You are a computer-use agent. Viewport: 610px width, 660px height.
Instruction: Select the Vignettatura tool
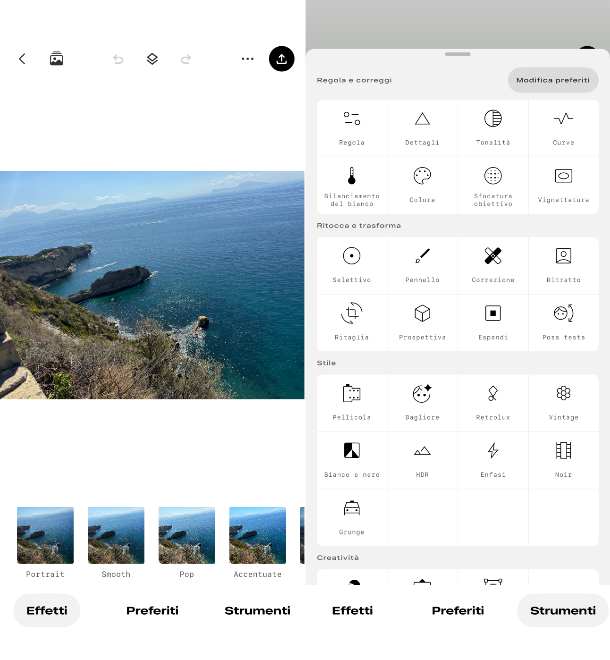point(563,184)
